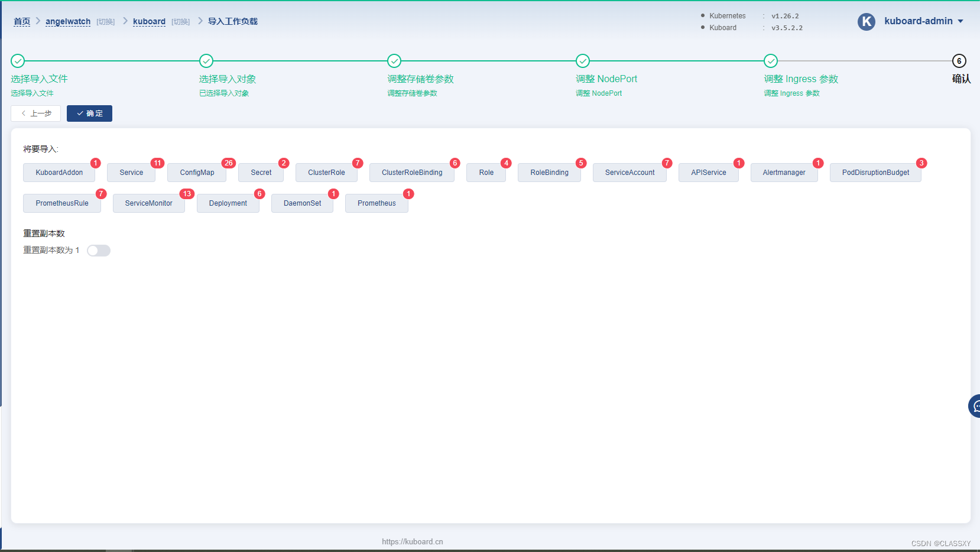980x552 pixels.
Task: Click the red 7 badge on ServiceAccount
Action: [667, 163]
